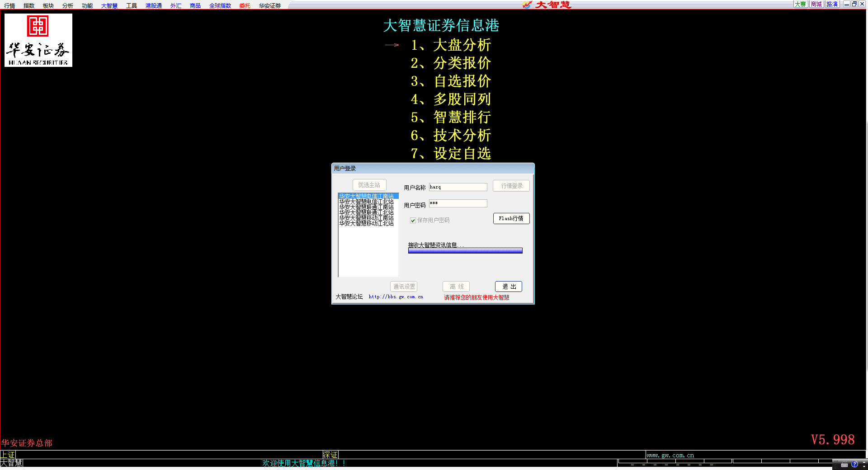The width and height of the screenshot is (868, 470).
Task: Click the 用户登录 dialog title bar
Action: (433, 168)
